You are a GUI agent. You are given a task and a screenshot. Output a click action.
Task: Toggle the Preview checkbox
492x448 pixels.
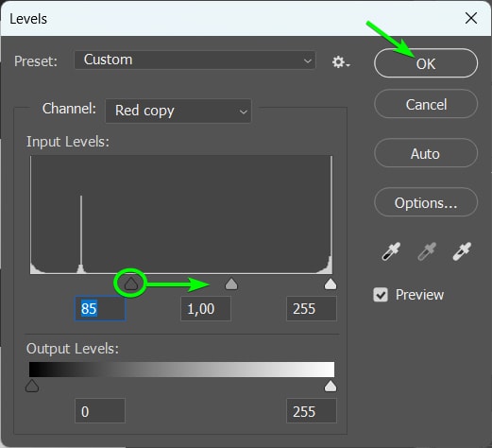pos(381,295)
